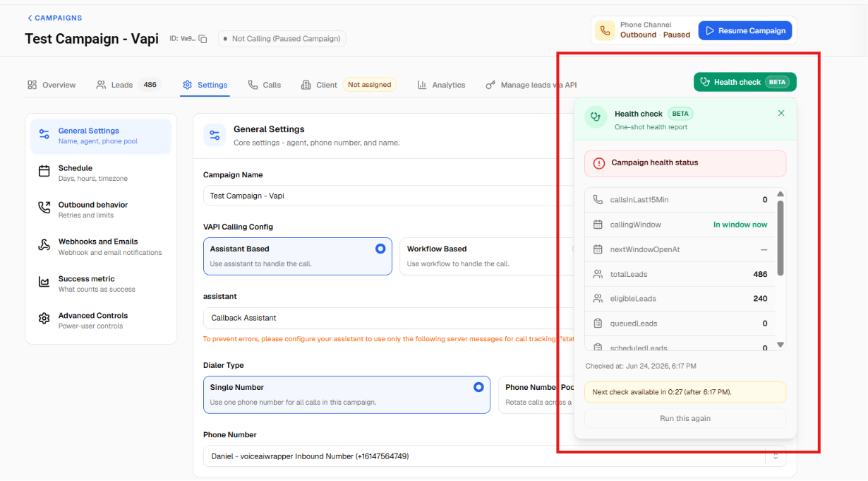Click the Analytics bar chart icon

click(421, 85)
